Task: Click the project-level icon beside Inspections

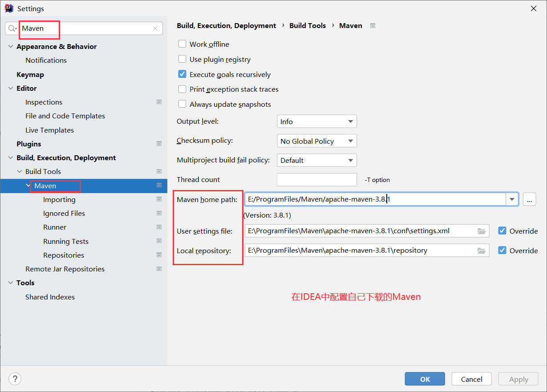Action: (159, 102)
